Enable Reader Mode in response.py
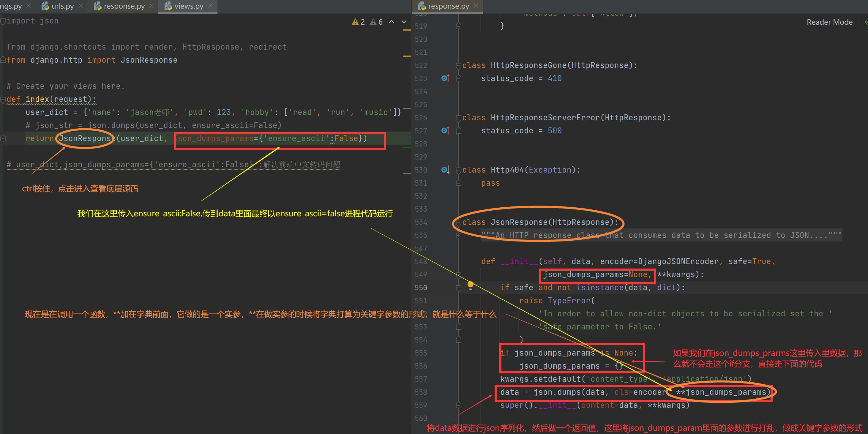Image resolution: width=868 pixels, height=434 pixels. pyautogui.click(x=829, y=22)
